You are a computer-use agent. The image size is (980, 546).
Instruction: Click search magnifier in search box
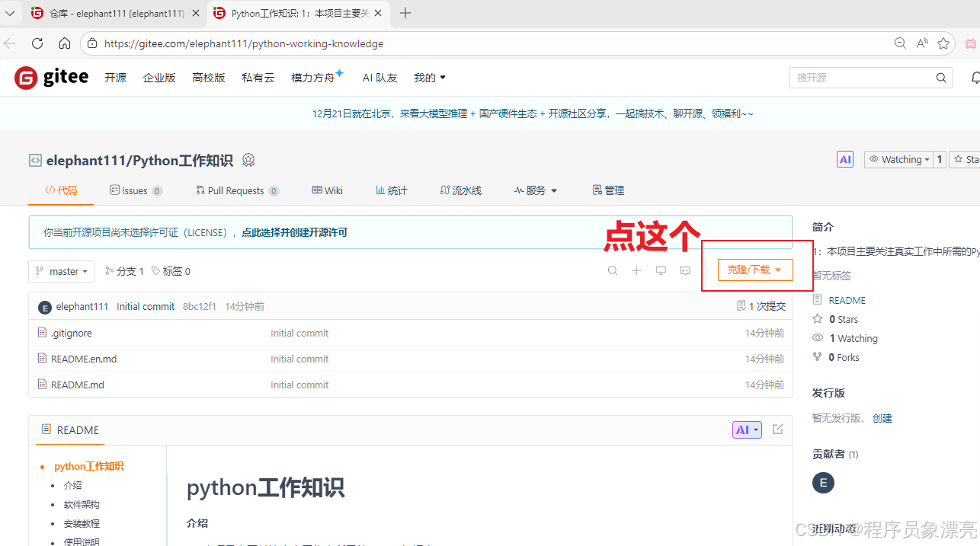[941, 78]
